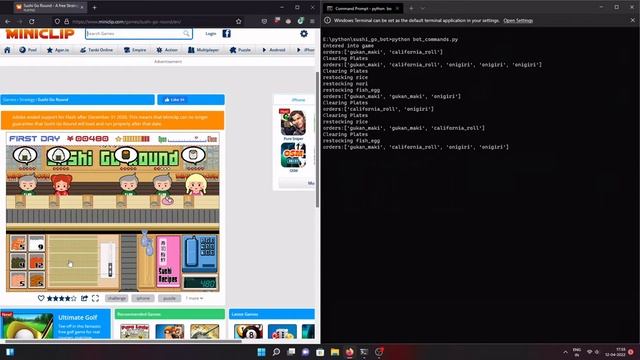This screenshot has width=640, height=360.
Task: Click OSM game thumbnail
Action: tap(293, 155)
